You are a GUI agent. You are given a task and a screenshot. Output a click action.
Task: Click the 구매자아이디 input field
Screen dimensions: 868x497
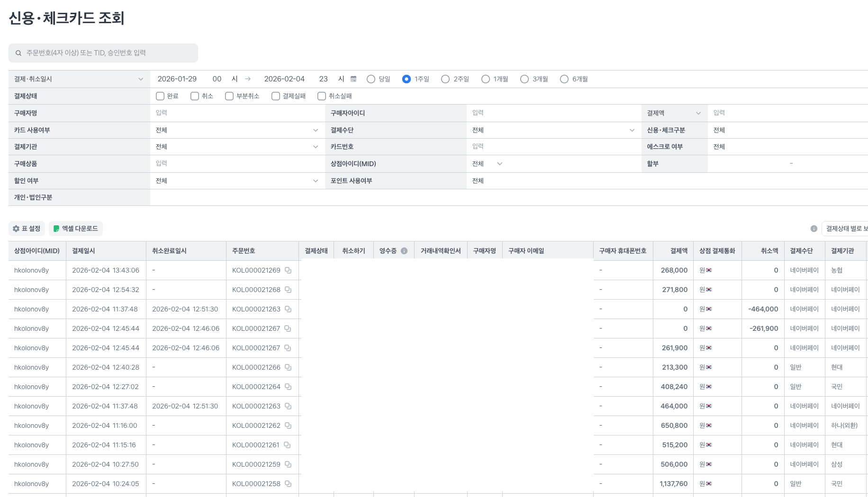coord(554,113)
